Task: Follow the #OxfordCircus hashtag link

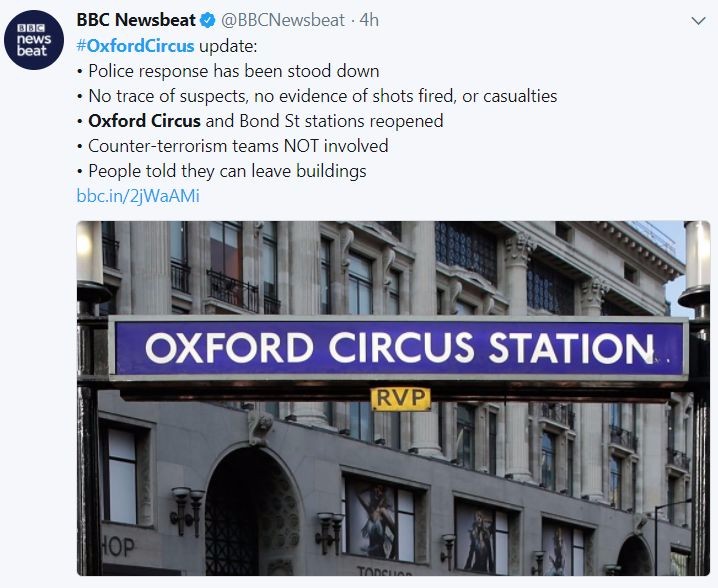Action: [x=136, y=46]
